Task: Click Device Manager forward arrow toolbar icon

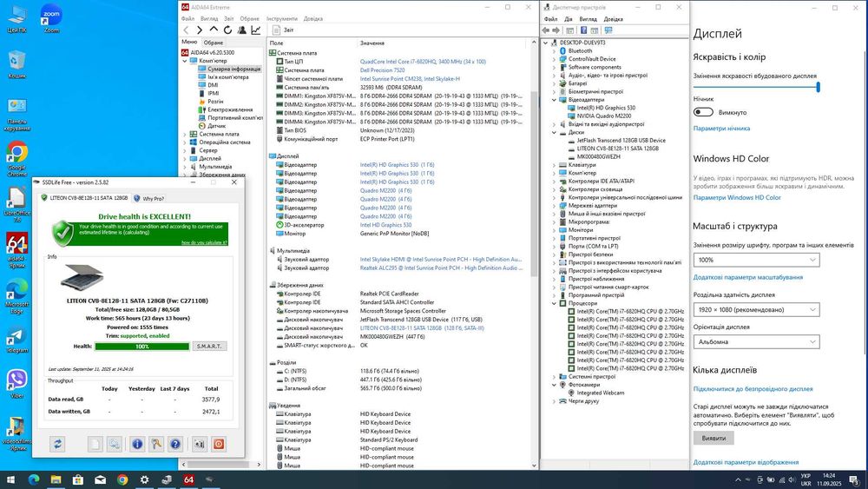Action: click(x=556, y=30)
